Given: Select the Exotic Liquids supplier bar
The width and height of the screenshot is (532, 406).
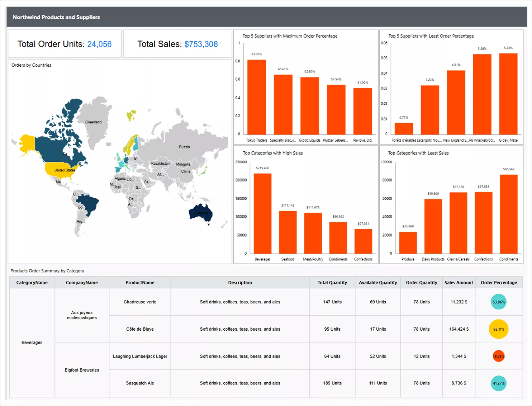Looking at the screenshot, I should click(310, 106).
